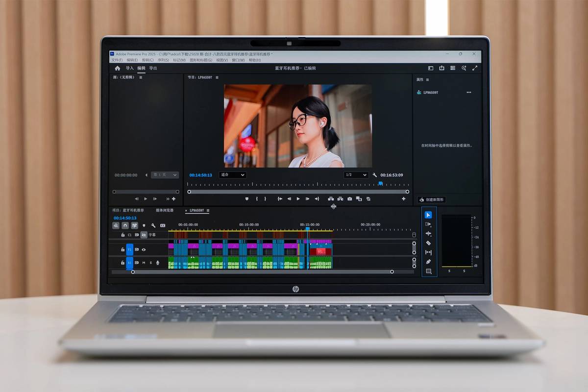This screenshot has height=392, width=588.
Task: Open the 文件(F) menu
Action: click(117, 60)
